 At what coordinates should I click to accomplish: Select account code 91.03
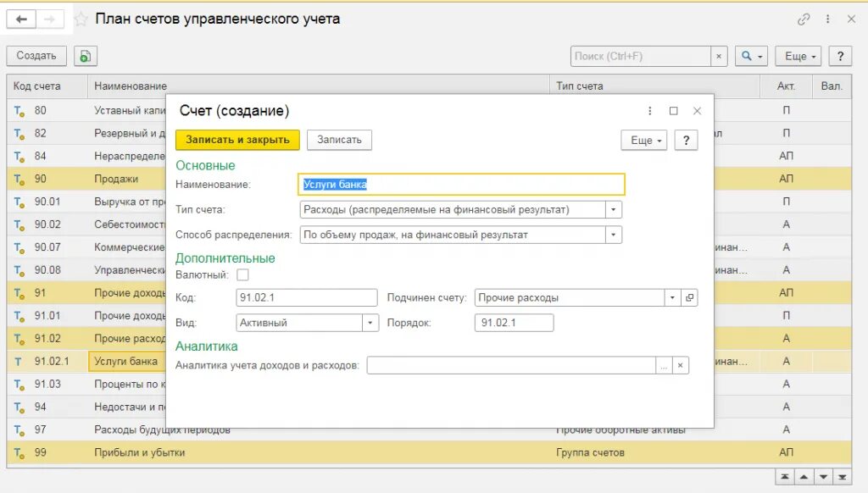(x=86, y=384)
